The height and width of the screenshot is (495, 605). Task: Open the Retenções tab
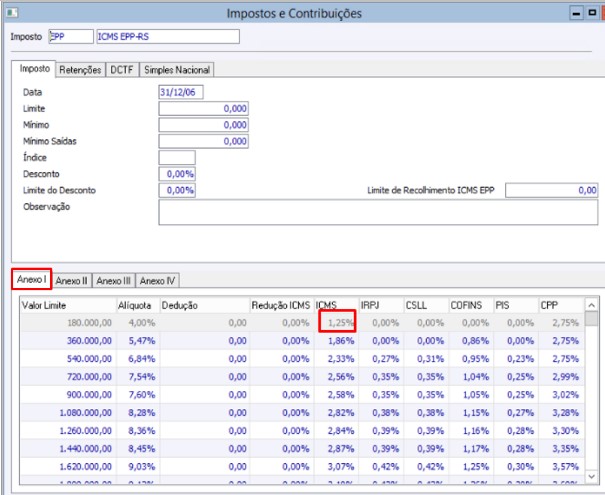[80, 70]
